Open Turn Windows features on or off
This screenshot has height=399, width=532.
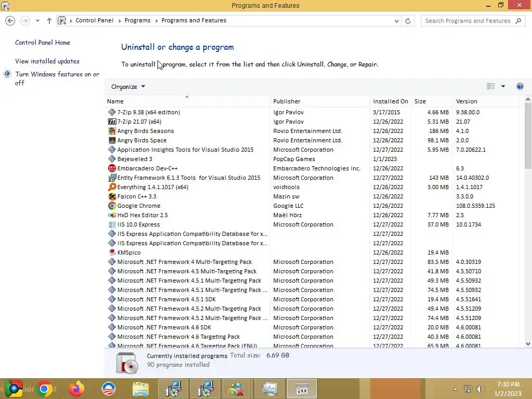point(57,78)
